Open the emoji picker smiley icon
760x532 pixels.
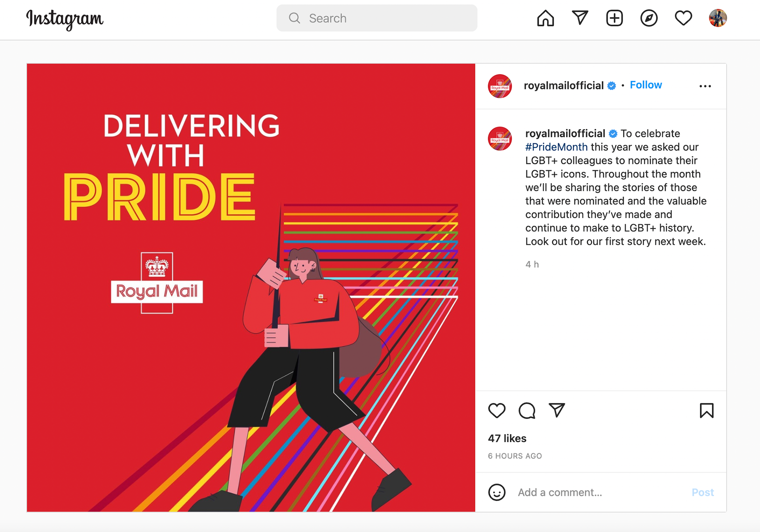click(x=497, y=492)
